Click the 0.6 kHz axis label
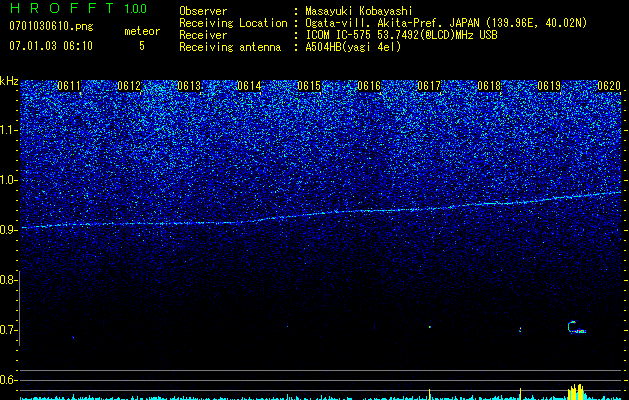Screen dimensions: 629x400 (x=9, y=380)
